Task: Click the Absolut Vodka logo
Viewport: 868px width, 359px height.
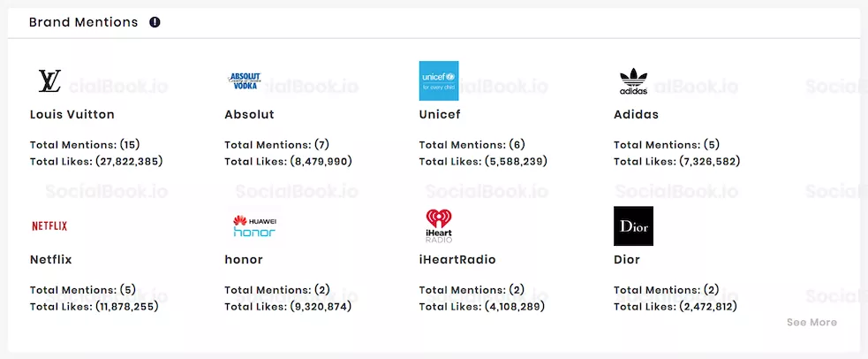Action: coord(244,80)
